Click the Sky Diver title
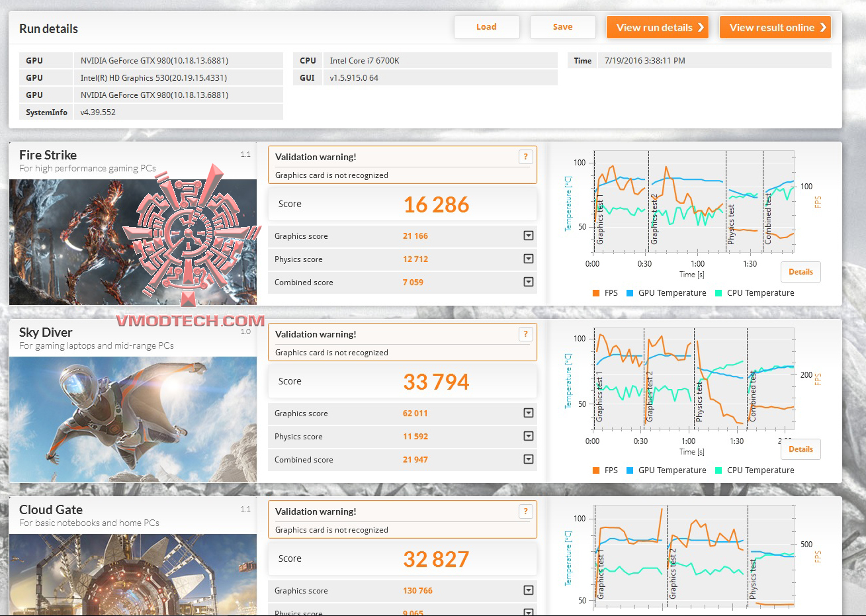This screenshot has width=866, height=616. 46,332
